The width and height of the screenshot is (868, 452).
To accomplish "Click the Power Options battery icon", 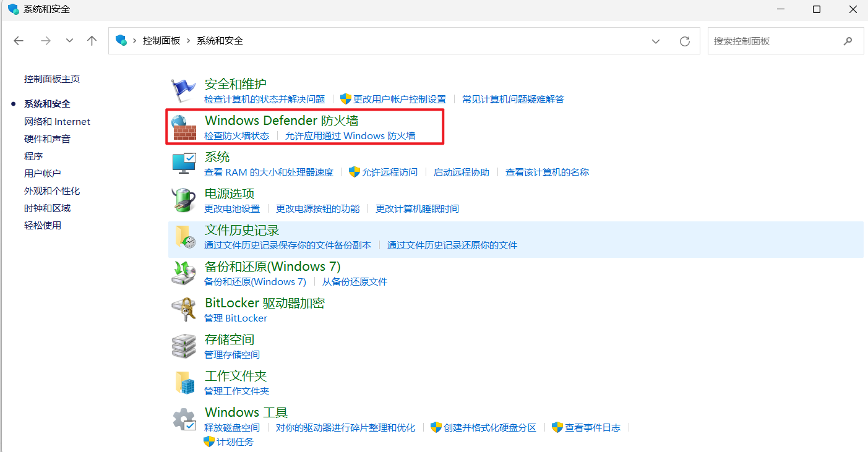I will (184, 200).
